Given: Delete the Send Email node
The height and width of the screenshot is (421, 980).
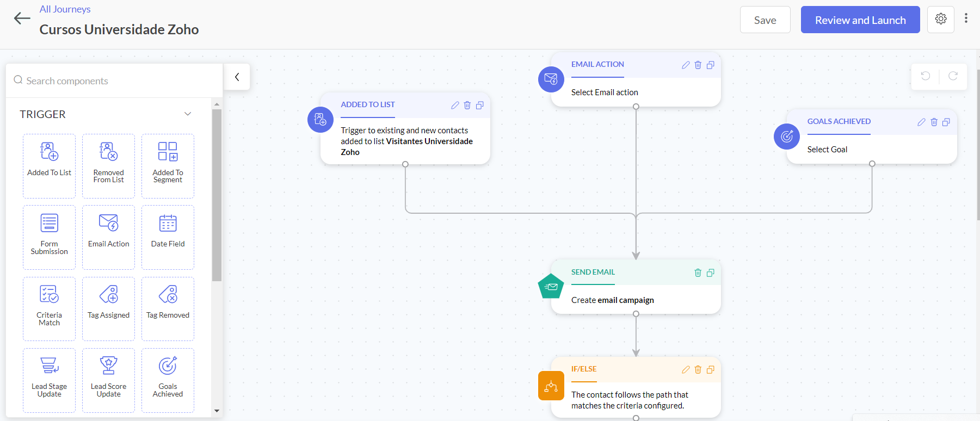Looking at the screenshot, I should (x=698, y=273).
